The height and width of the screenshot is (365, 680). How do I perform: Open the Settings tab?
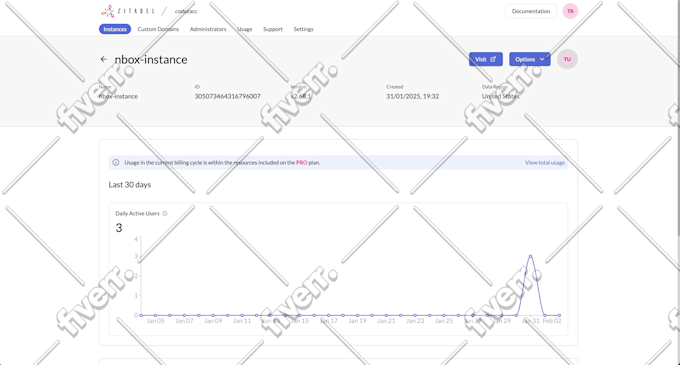[x=304, y=29]
